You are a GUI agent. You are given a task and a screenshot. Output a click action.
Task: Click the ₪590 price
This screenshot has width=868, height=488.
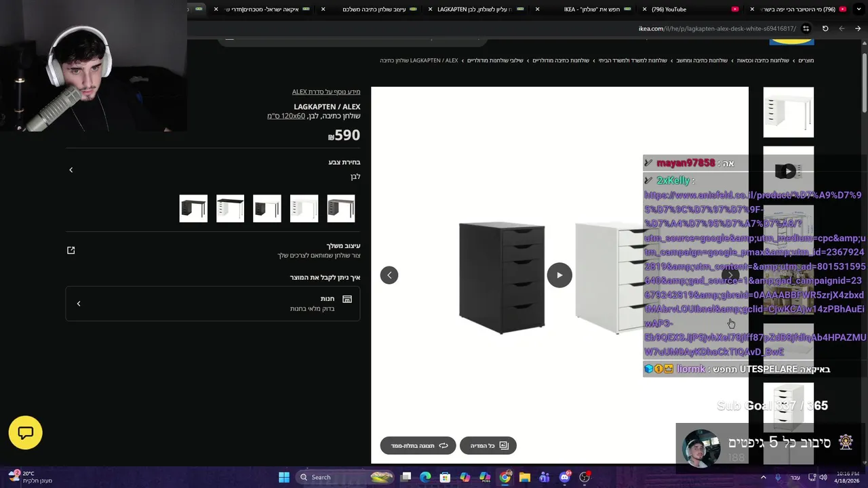tap(344, 135)
